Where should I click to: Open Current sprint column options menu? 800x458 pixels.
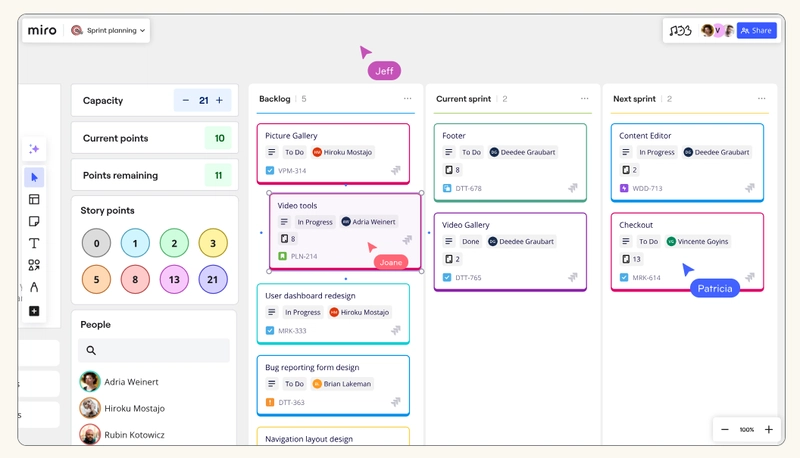(584, 99)
